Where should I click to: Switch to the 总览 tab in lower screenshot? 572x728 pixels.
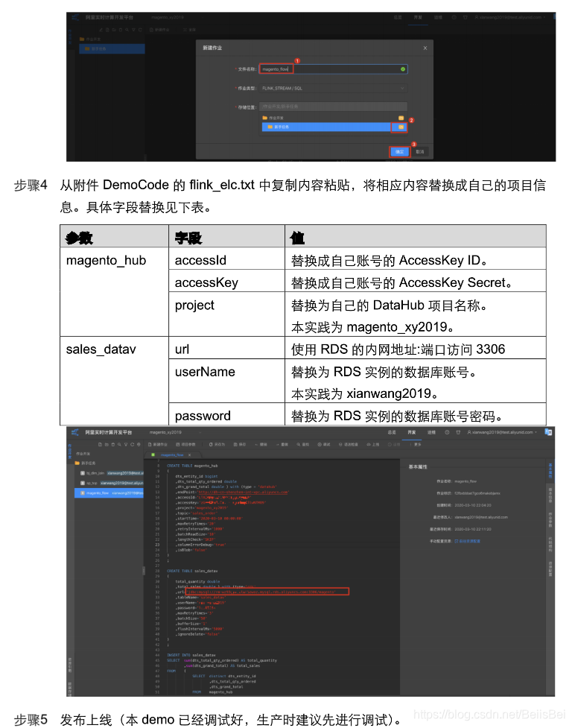click(x=392, y=432)
